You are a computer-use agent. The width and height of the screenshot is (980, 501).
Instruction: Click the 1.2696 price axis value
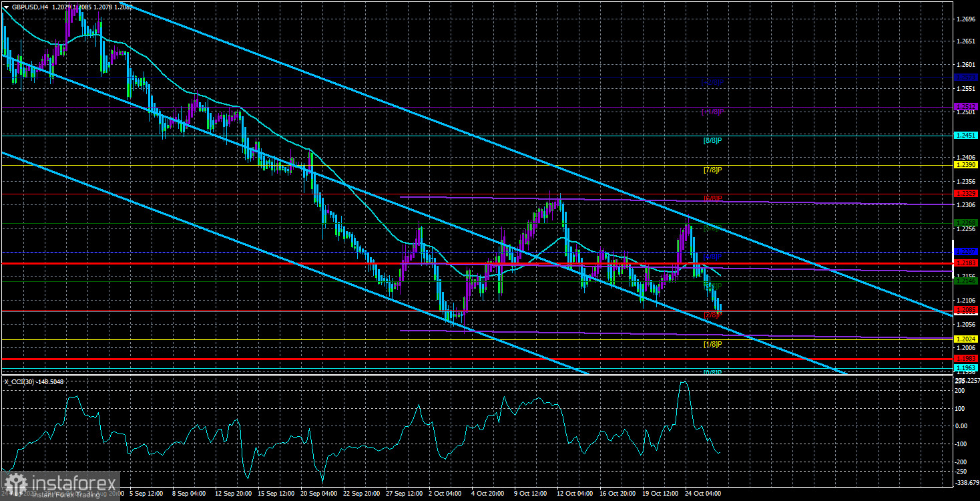click(x=965, y=19)
